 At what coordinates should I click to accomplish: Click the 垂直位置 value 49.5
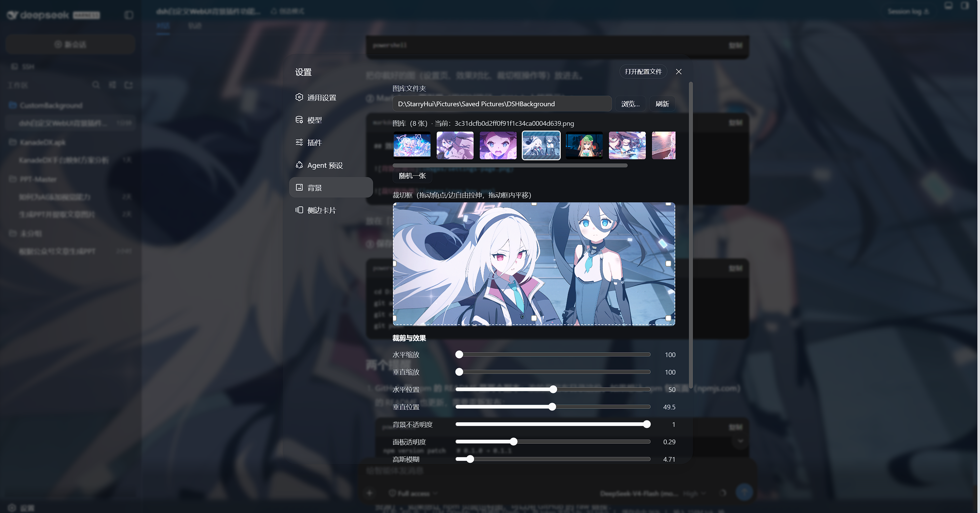pos(669,407)
